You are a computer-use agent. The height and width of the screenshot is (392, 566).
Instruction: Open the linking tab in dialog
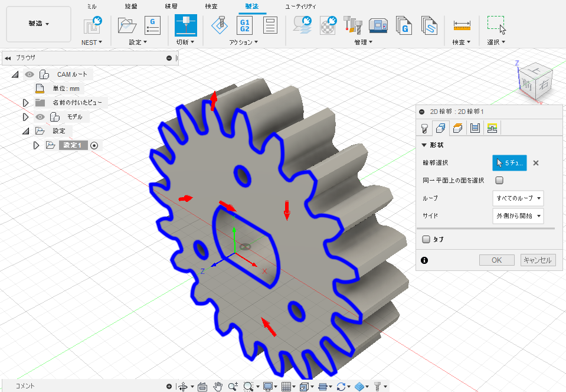point(492,128)
